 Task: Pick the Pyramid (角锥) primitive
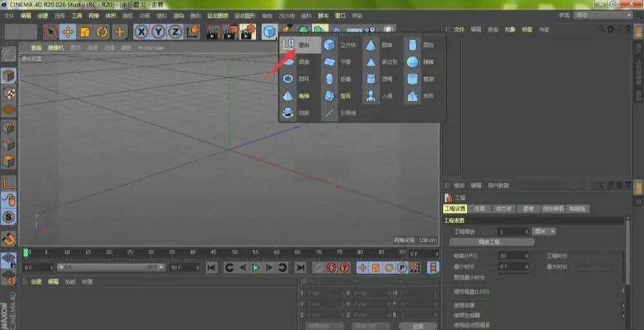288,96
